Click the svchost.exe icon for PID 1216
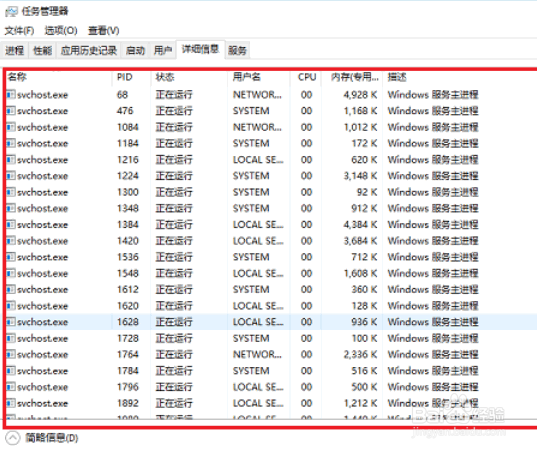Screen dimensions: 537x451 point(11,160)
